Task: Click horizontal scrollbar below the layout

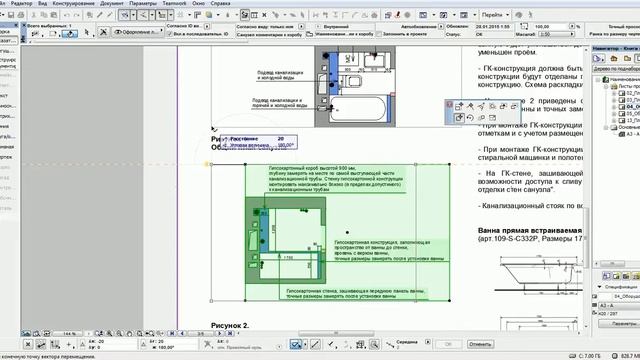Action: click(336, 333)
